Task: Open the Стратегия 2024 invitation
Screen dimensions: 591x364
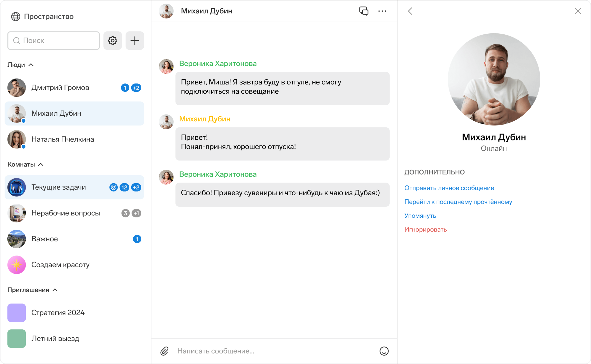Action: tap(74, 313)
